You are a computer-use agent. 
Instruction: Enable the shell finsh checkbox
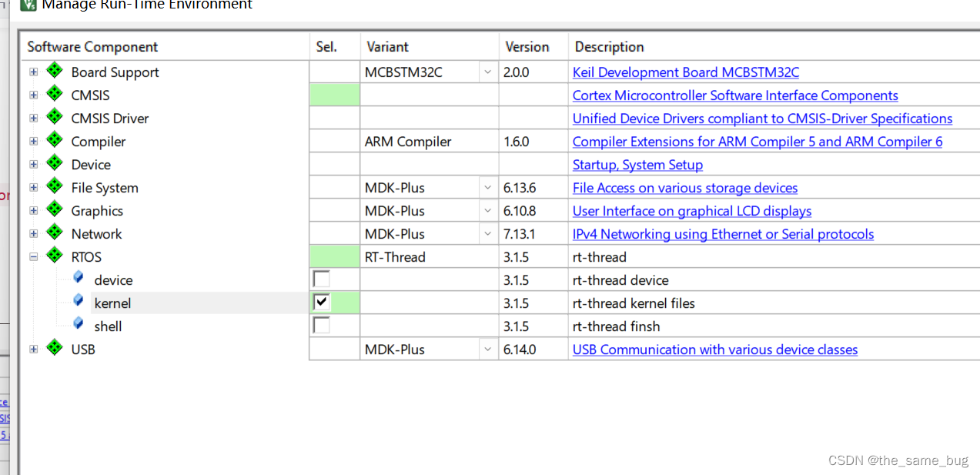pyautogui.click(x=322, y=326)
